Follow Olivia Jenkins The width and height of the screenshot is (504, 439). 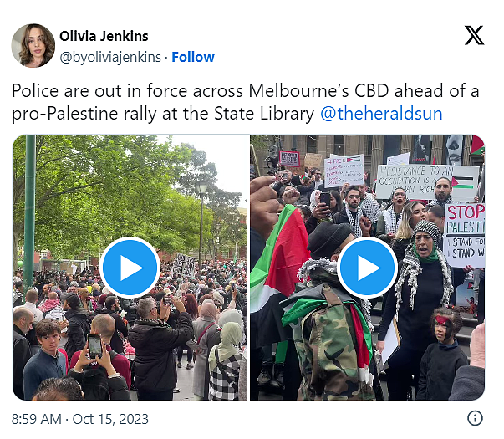point(193,57)
